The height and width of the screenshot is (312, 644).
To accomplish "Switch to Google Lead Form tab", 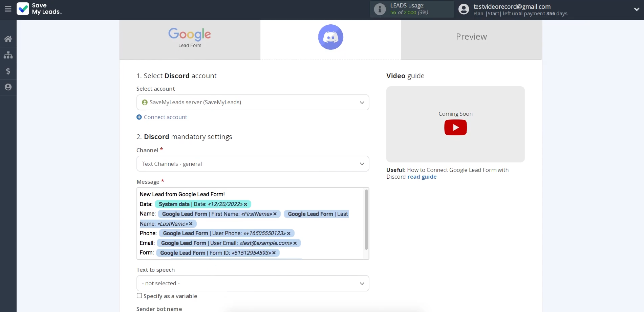I will coord(190,40).
